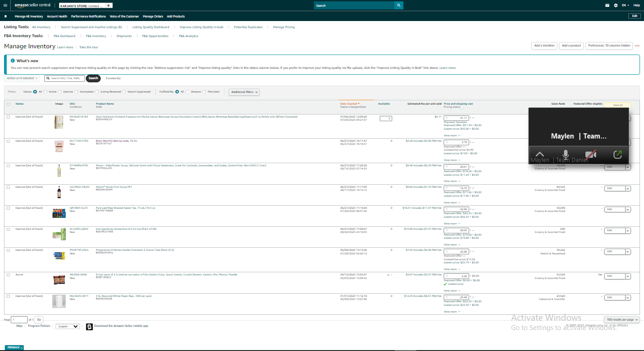Image resolution: width=644 pixels, height=351 pixels.
Task: Open the Izze Sparkling Clementine thumbnail
Action: pos(59,234)
